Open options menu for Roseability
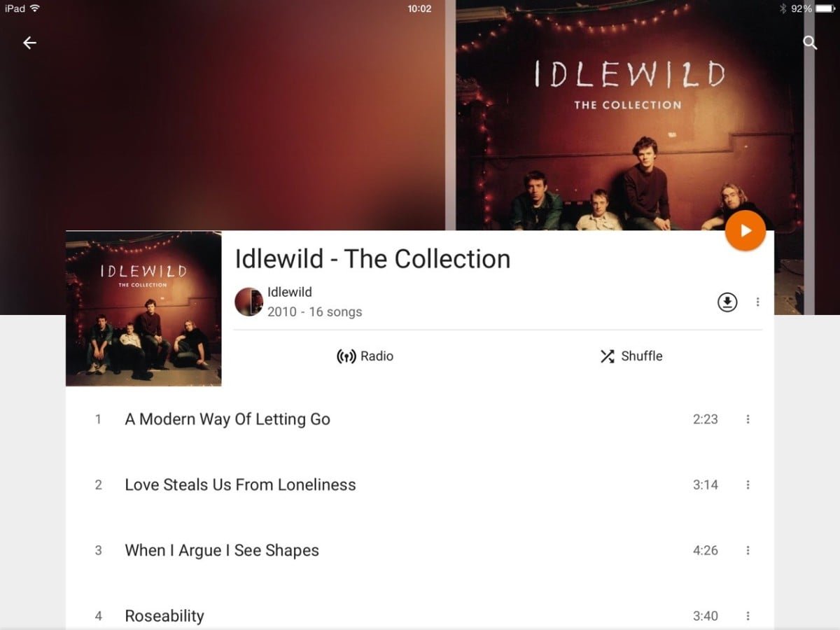 point(748,616)
